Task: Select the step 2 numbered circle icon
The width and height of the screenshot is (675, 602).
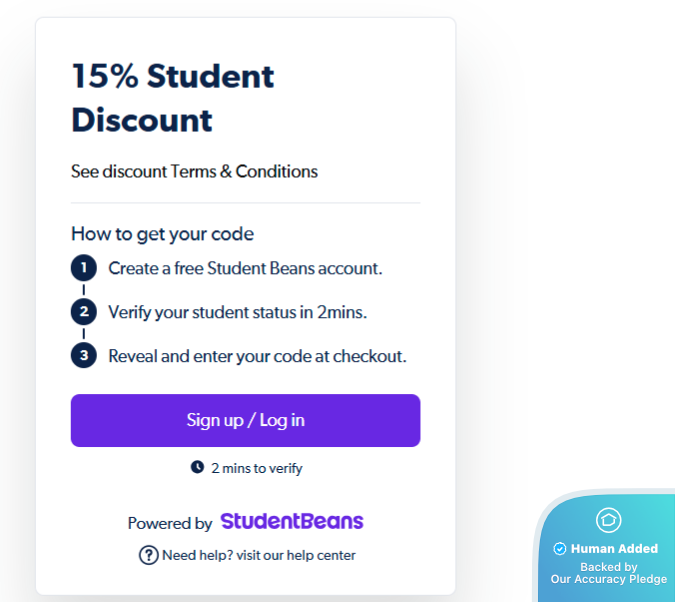Action: [x=84, y=312]
